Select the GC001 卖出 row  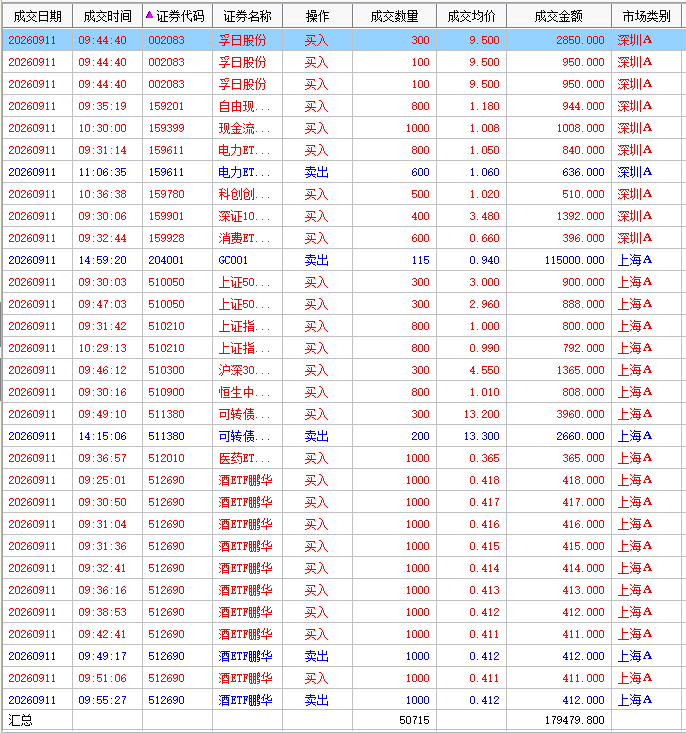(x=342, y=260)
